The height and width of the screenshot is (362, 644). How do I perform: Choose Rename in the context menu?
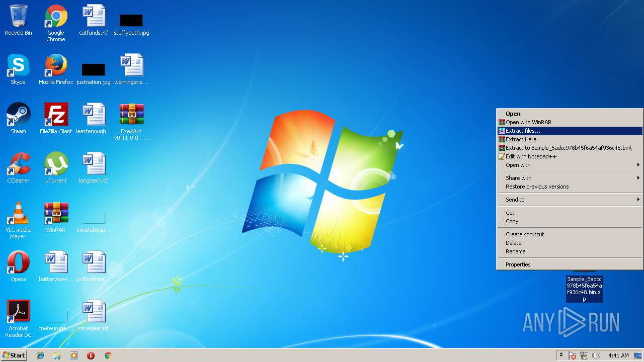(x=570, y=251)
